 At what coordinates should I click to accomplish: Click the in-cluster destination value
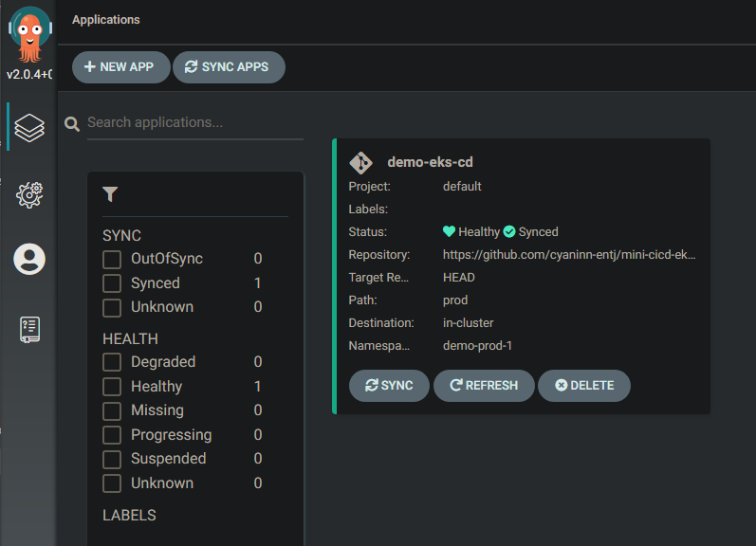469,323
